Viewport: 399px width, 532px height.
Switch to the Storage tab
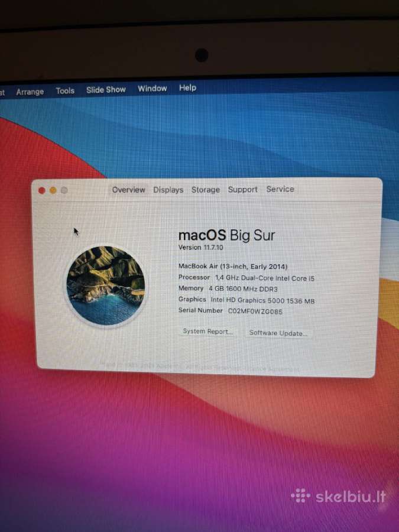point(206,190)
